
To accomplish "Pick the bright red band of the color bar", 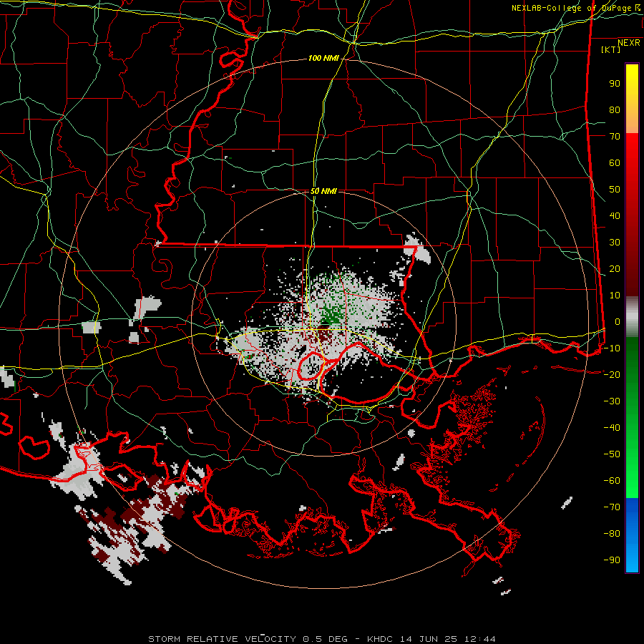I will [632, 156].
